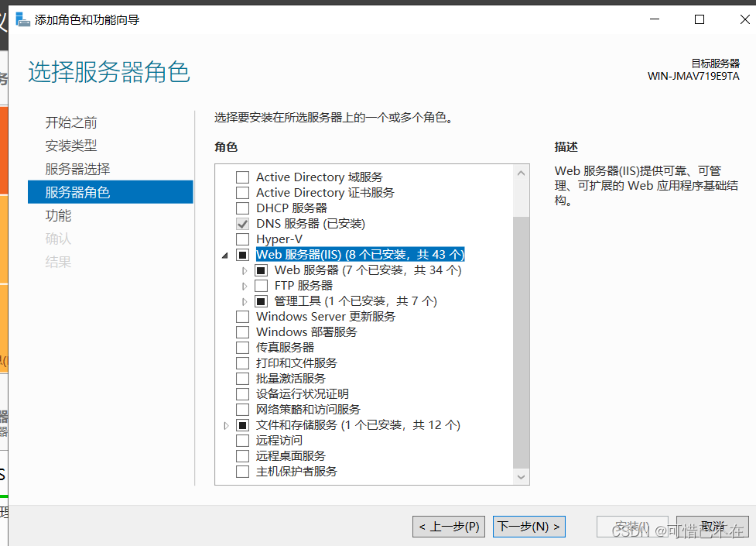Toggle the Web 服务器(IIS) role checkbox
Viewport: 756px width, 546px height.
pos(242,255)
